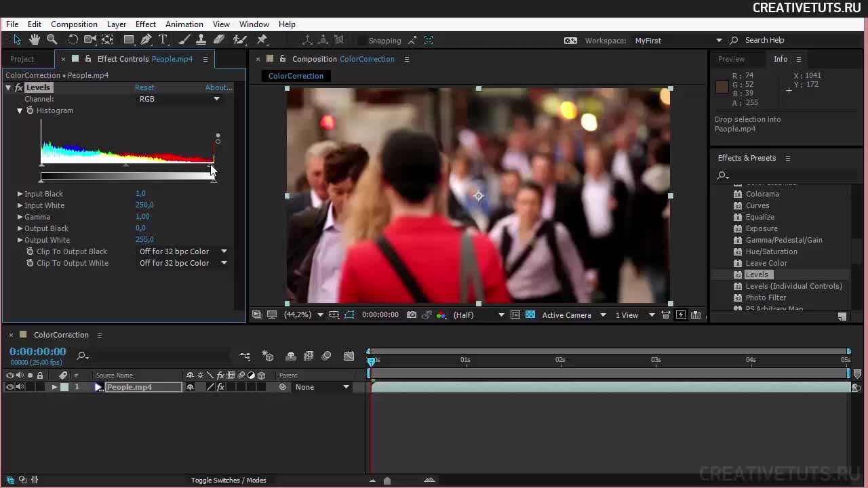This screenshot has width=868, height=488.
Task: Switch to the Preview panel tab
Action: pyautogui.click(x=731, y=59)
